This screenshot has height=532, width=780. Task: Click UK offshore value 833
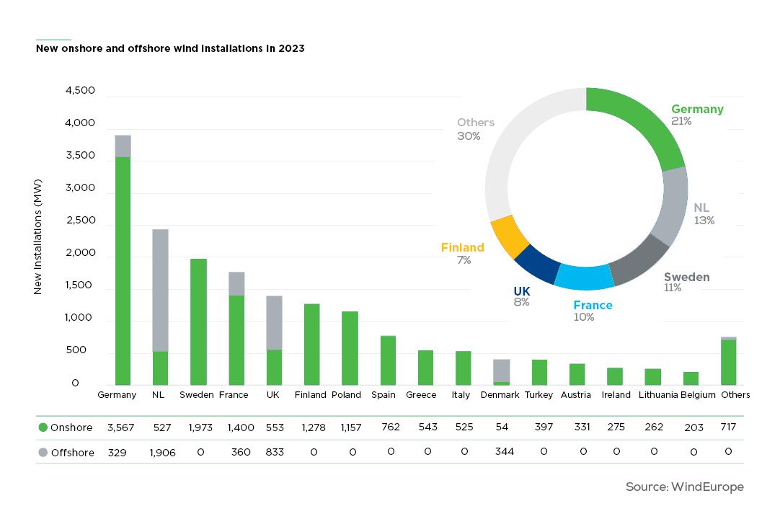click(x=275, y=452)
